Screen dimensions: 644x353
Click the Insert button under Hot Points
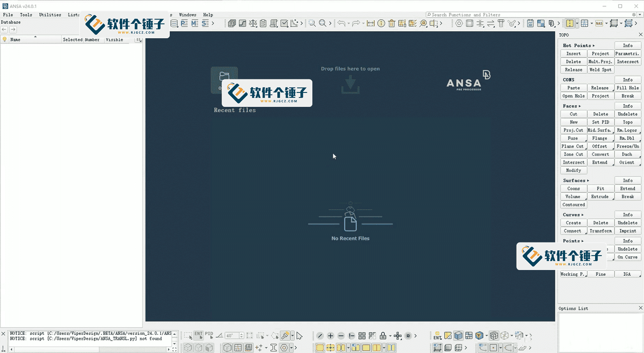point(573,54)
